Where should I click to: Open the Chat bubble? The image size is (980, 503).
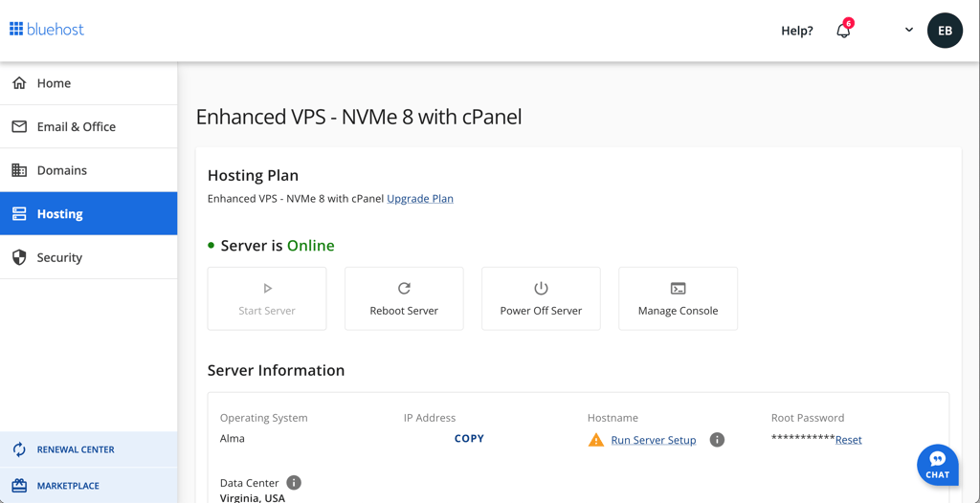tap(938, 465)
